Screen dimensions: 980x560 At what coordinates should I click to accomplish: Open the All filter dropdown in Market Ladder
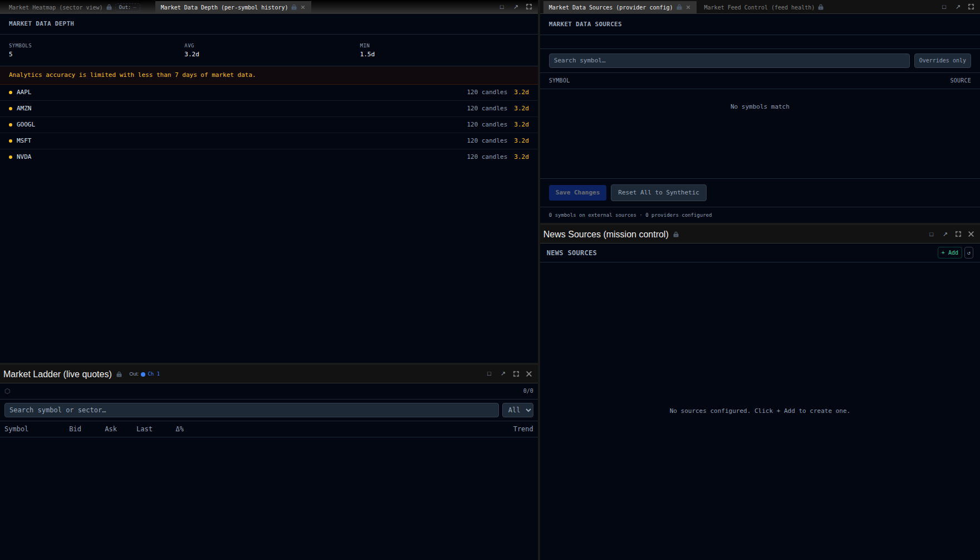(518, 410)
